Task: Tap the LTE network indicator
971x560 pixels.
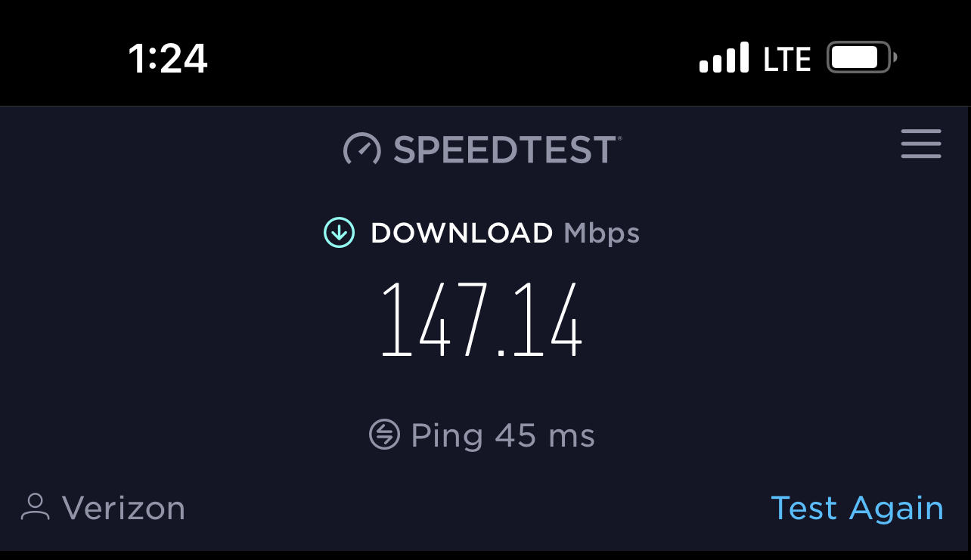Action: click(787, 59)
